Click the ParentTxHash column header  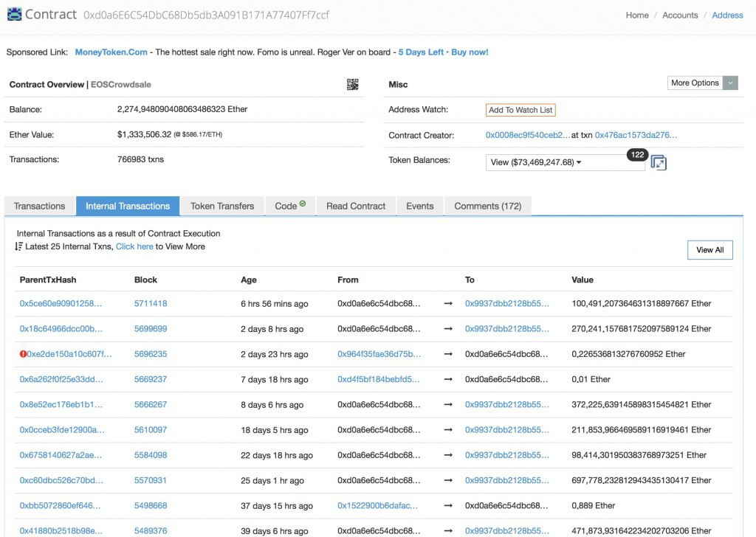click(x=48, y=280)
